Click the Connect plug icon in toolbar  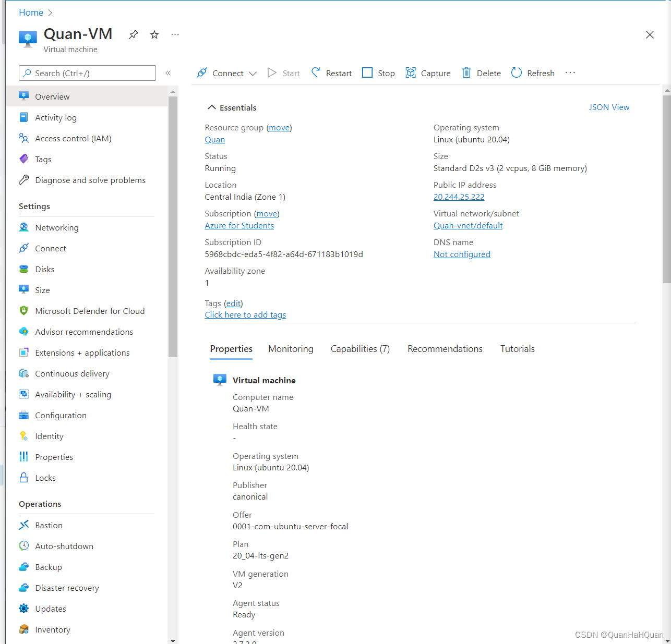coord(202,72)
